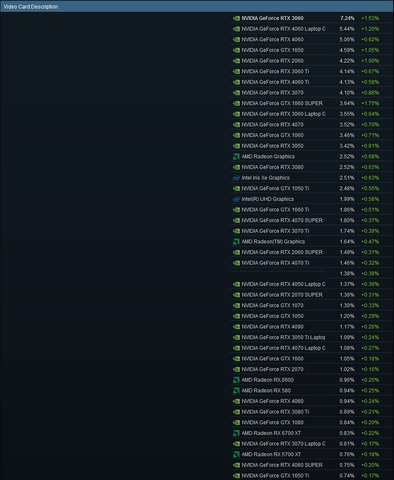Click the NVIDIA logo beside GeForce RTX 4070
Screen dimensions: 394x480
[x=236, y=125]
